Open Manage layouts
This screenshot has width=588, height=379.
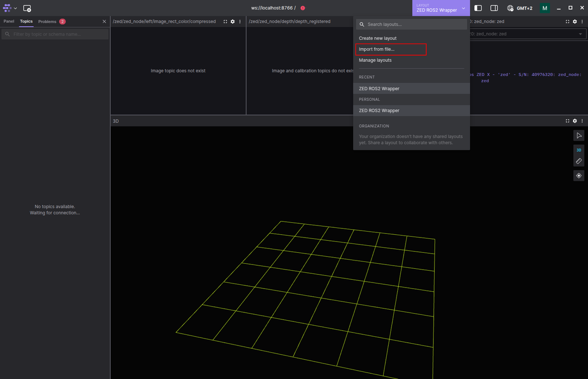click(x=375, y=60)
